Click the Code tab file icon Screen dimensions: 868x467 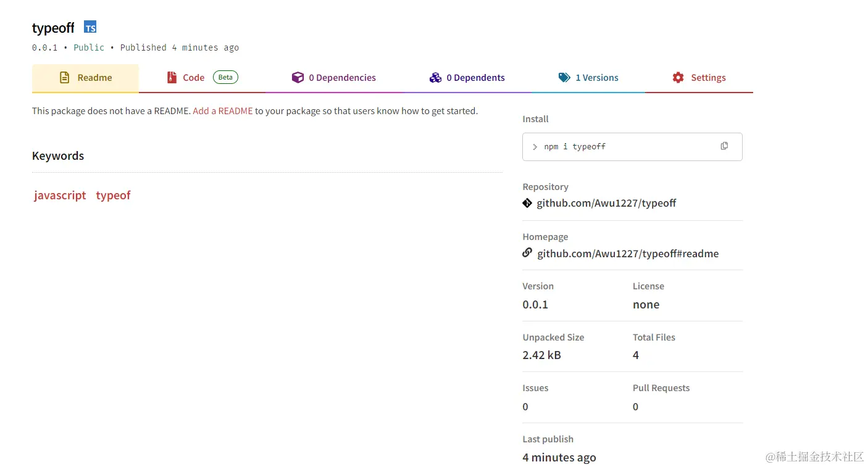172,78
